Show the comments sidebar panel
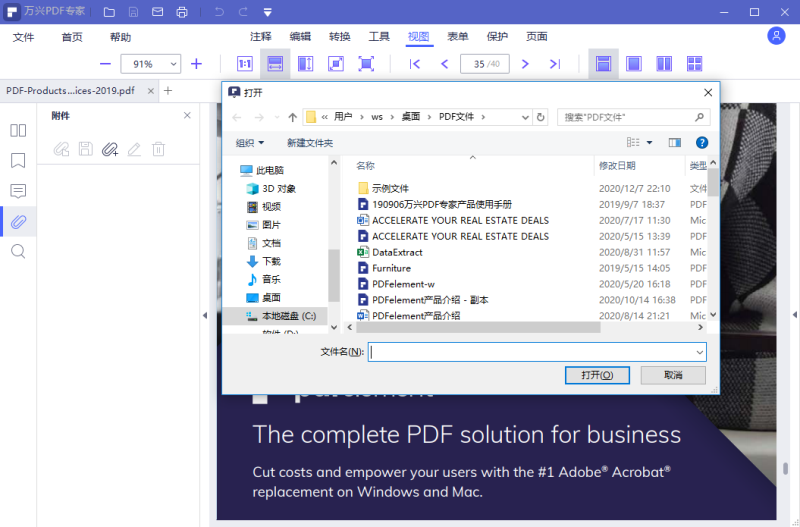This screenshot has width=800, height=527. pos(18,191)
